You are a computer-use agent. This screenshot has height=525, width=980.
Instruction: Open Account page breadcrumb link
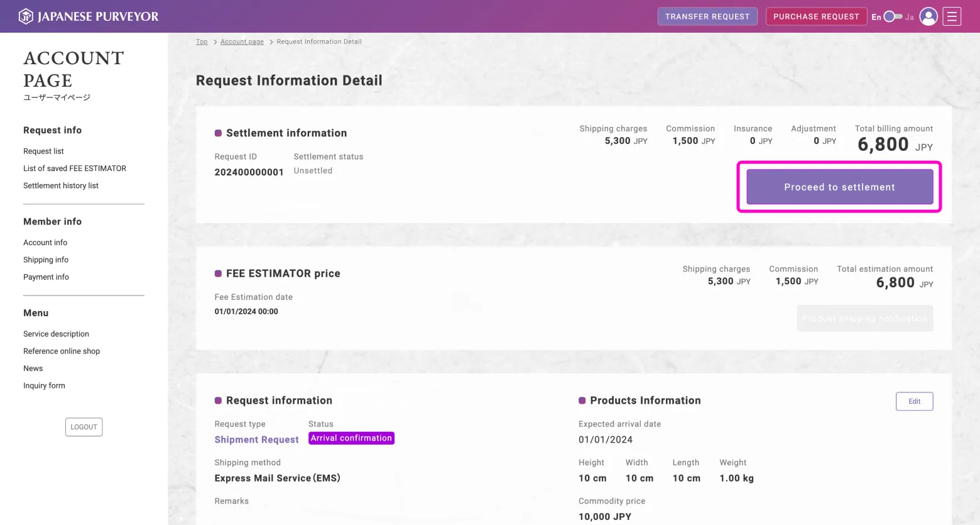point(242,42)
